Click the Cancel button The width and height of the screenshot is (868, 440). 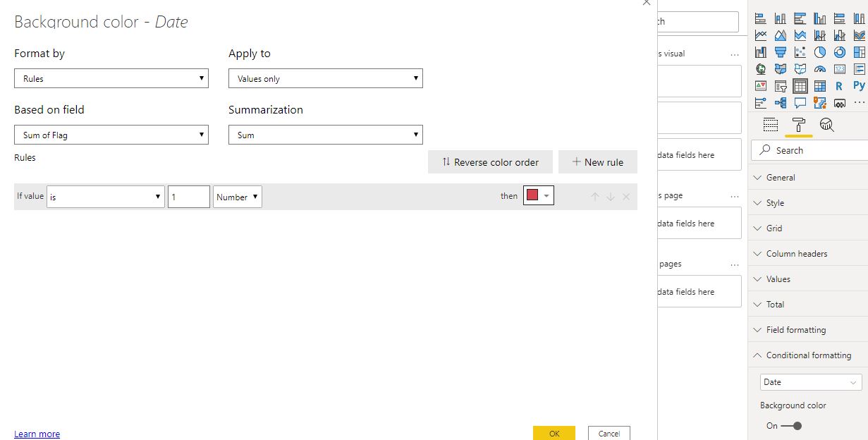pos(609,433)
